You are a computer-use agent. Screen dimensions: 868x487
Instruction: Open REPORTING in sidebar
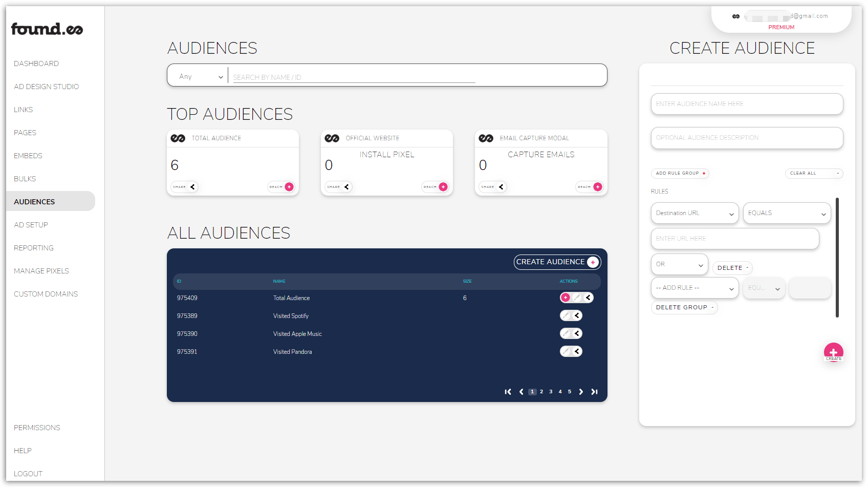click(34, 248)
